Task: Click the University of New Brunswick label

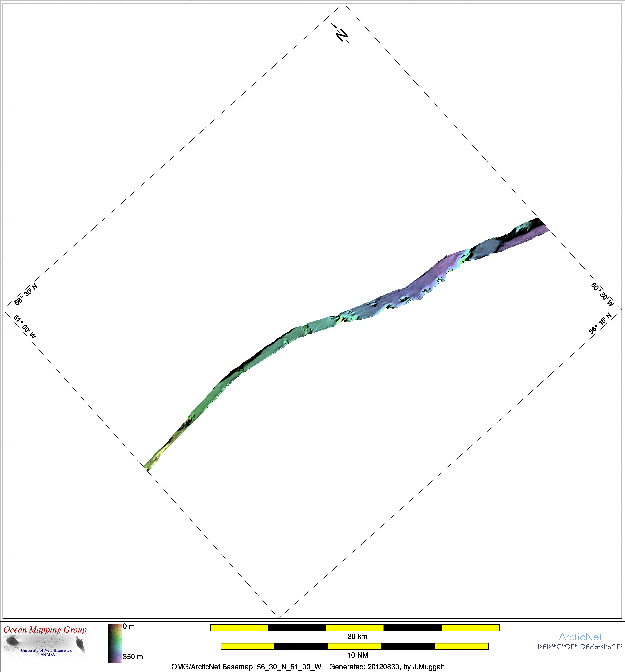Action: point(46,650)
